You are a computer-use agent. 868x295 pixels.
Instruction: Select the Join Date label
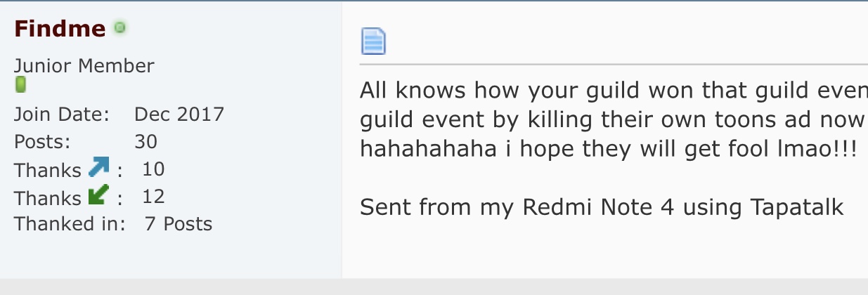coord(62,114)
